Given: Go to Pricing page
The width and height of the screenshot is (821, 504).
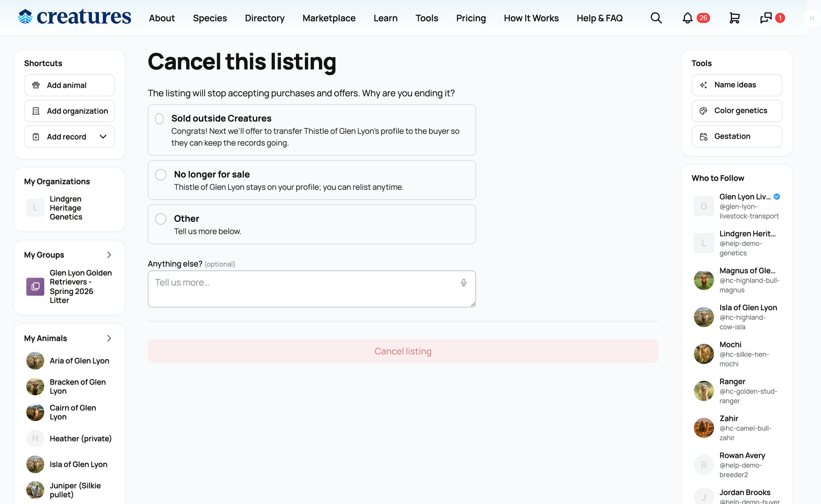Looking at the screenshot, I should 471,18.
